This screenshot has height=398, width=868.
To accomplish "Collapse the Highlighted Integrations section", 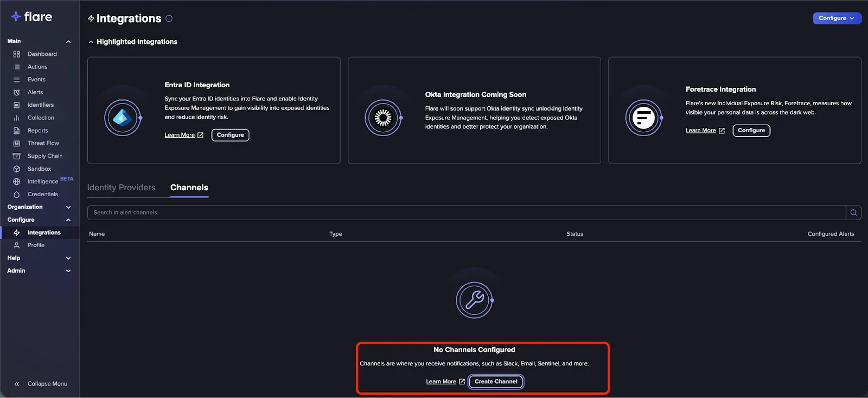I will (x=91, y=42).
